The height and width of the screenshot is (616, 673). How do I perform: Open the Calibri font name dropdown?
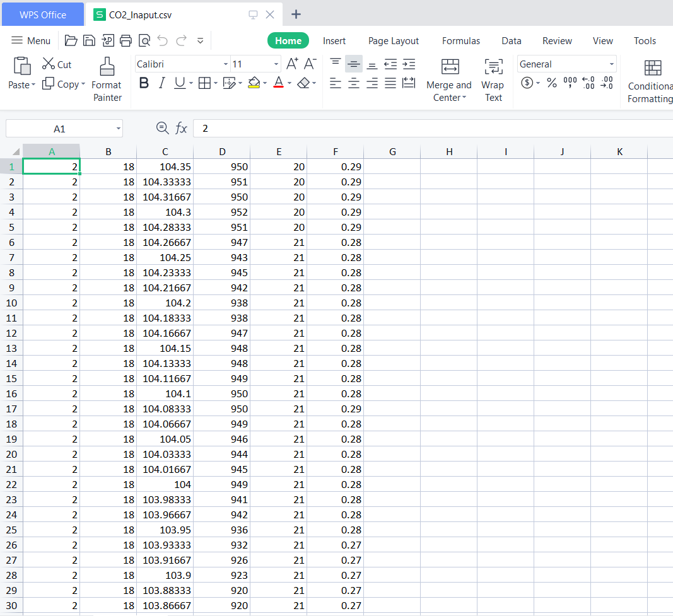point(226,64)
